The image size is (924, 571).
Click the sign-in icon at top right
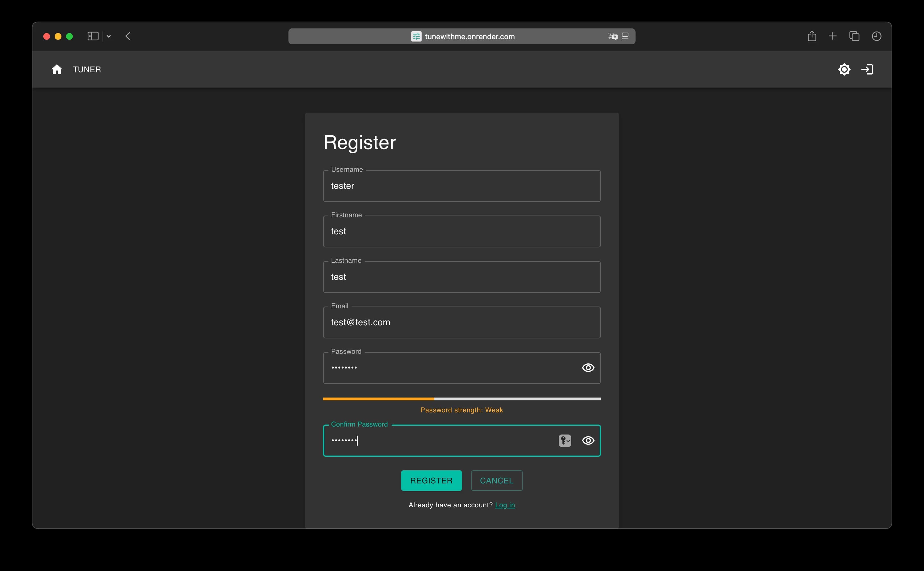pos(867,69)
